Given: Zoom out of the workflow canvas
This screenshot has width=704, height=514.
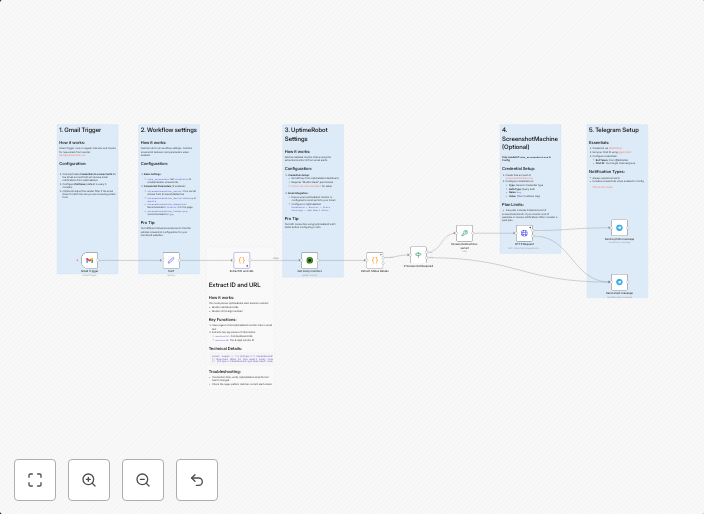Looking at the screenshot, I should click(x=143, y=480).
